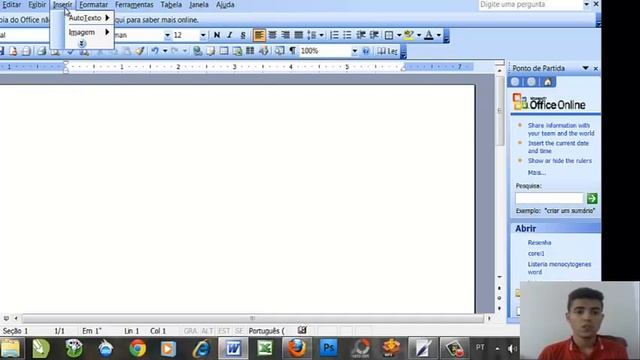
Task: Center align text
Action: click(x=272, y=35)
